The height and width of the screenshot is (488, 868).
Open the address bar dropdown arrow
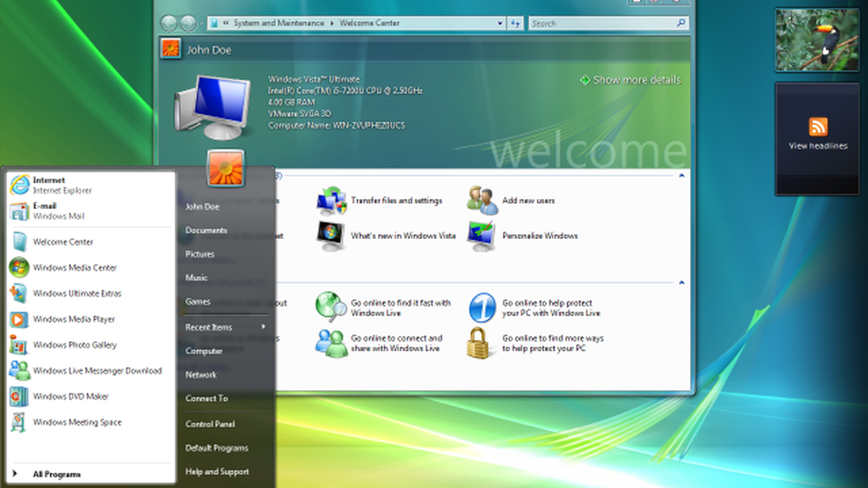point(500,23)
